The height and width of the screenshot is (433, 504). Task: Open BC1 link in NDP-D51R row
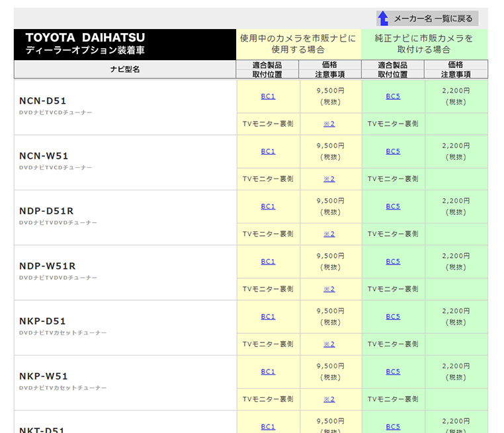coord(268,206)
